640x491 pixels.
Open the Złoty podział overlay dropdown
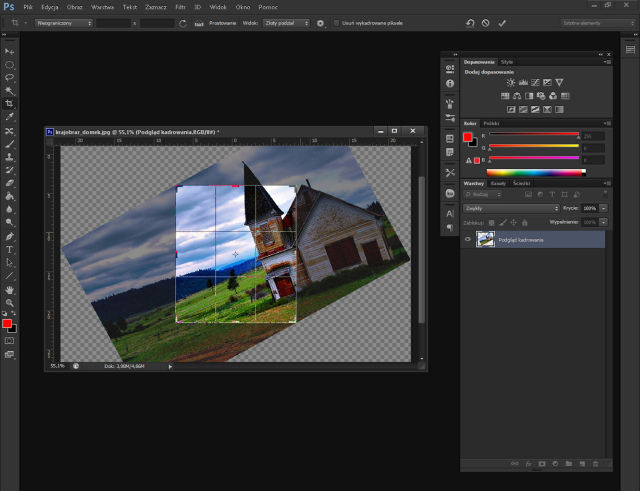tap(286, 23)
